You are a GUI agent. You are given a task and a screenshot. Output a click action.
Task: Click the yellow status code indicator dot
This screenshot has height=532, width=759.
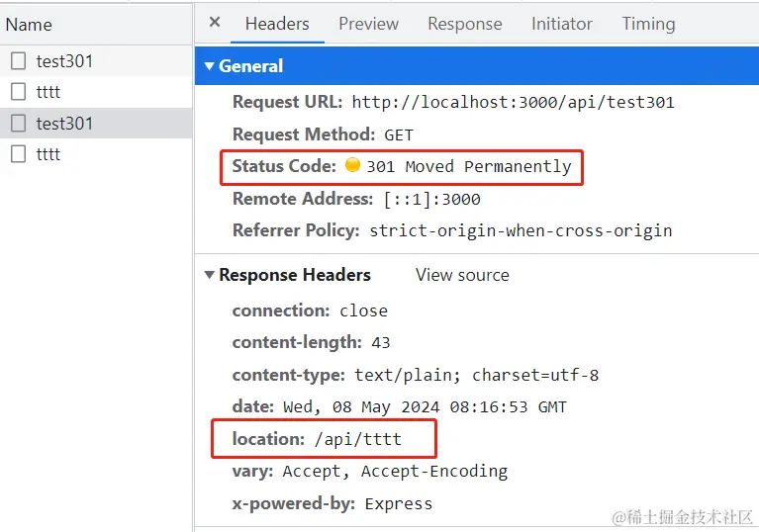(x=352, y=166)
